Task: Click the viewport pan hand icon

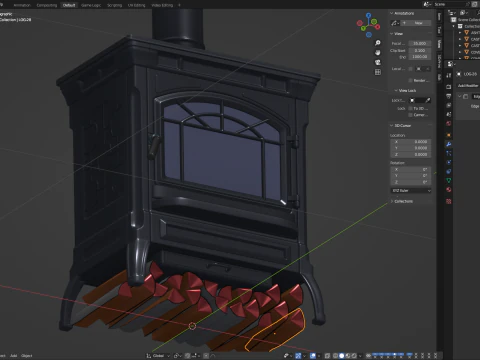Action: 378,52
